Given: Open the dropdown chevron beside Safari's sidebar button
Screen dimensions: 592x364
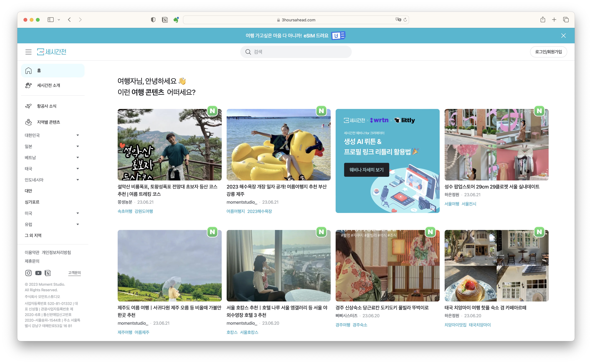Looking at the screenshot, I should 59,20.
